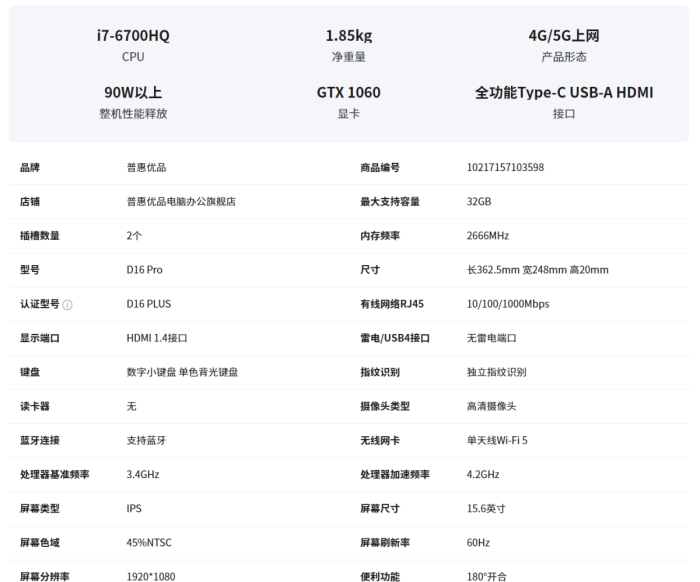Click the 指纹识别 row label
Screen dimensions: 700x582
pyautogui.click(x=380, y=372)
